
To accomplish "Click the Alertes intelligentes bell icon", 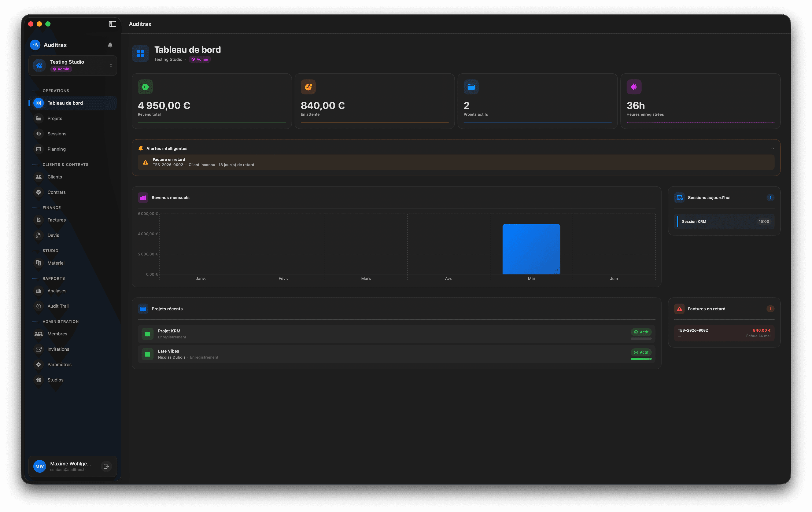I will pyautogui.click(x=141, y=148).
